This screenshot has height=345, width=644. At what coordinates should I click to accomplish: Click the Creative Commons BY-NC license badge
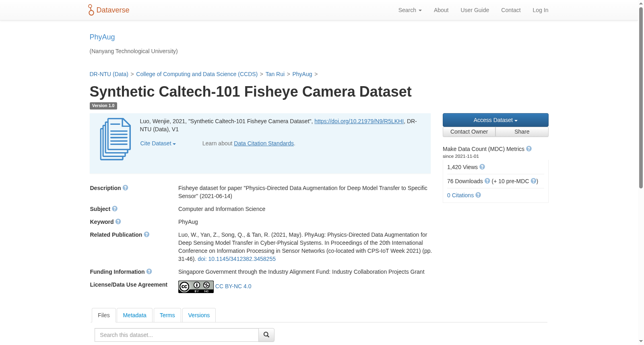196,287
